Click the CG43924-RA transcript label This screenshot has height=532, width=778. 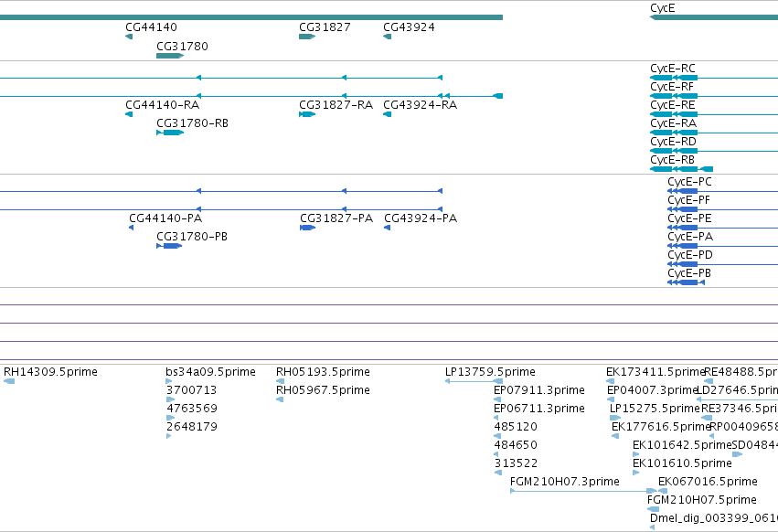[x=421, y=105]
